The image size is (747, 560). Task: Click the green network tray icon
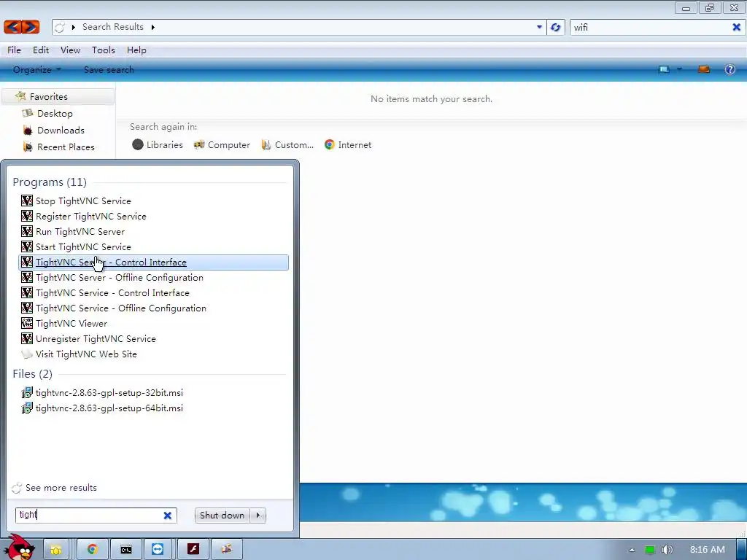click(650, 550)
